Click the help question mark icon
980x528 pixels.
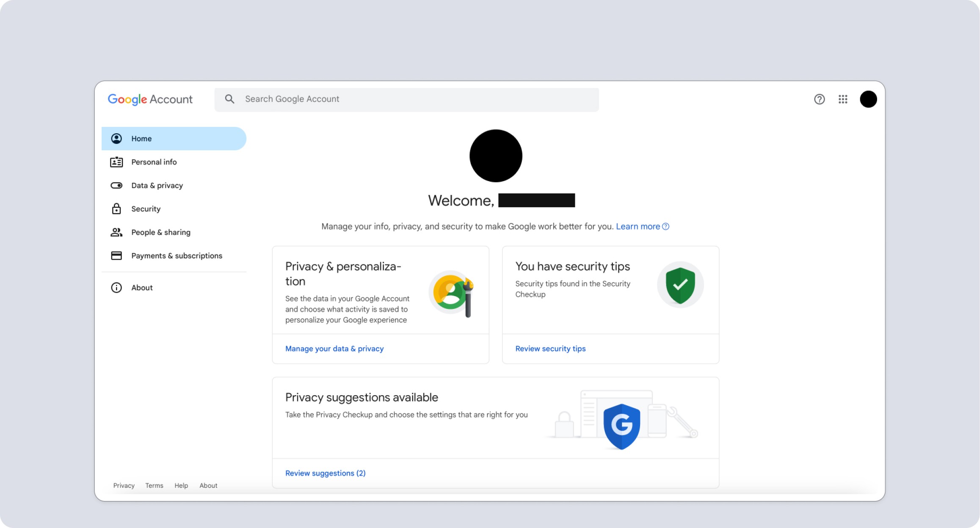pos(819,99)
